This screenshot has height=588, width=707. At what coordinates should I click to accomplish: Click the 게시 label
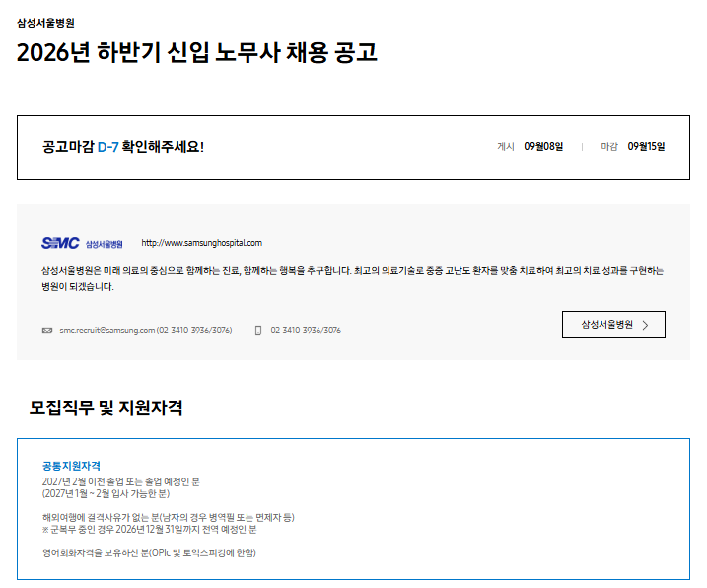[x=506, y=147]
